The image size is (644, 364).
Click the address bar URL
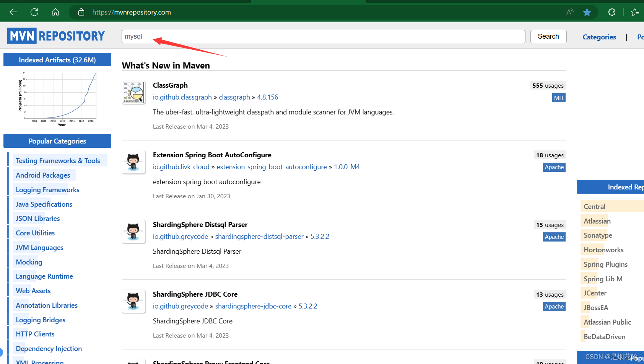[x=132, y=12]
